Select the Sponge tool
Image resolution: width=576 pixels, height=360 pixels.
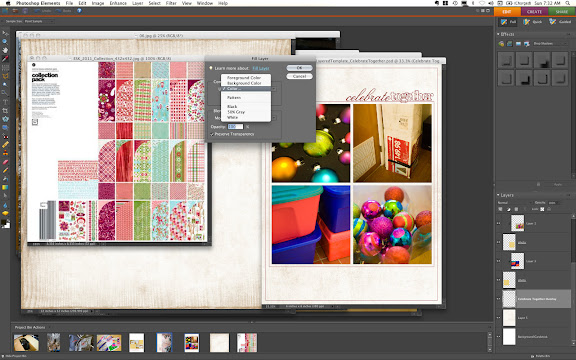click(6, 213)
